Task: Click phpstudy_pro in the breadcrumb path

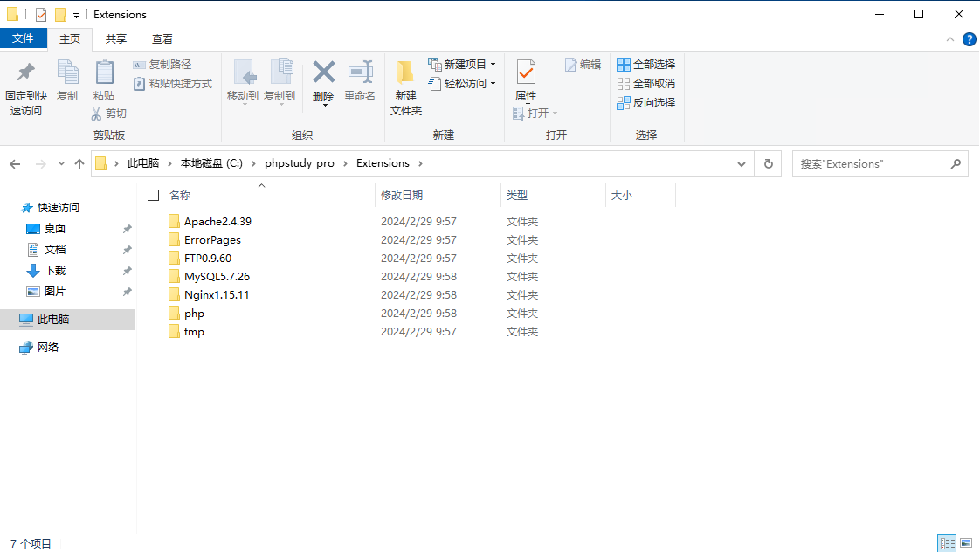Action: pyautogui.click(x=300, y=163)
